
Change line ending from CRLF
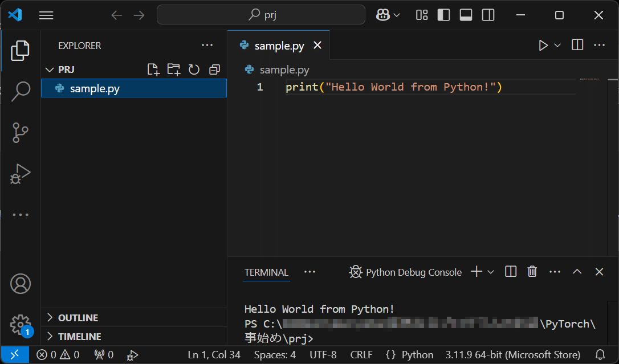tap(361, 354)
